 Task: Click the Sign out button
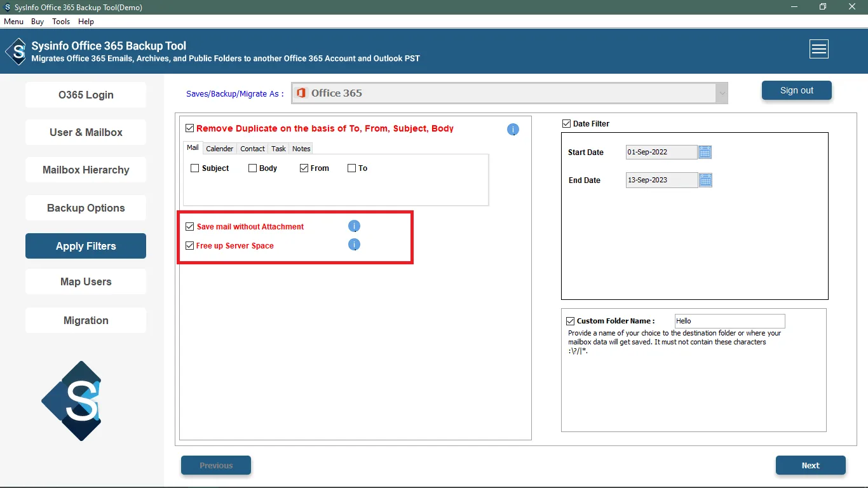pyautogui.click(x=796, y=90)
